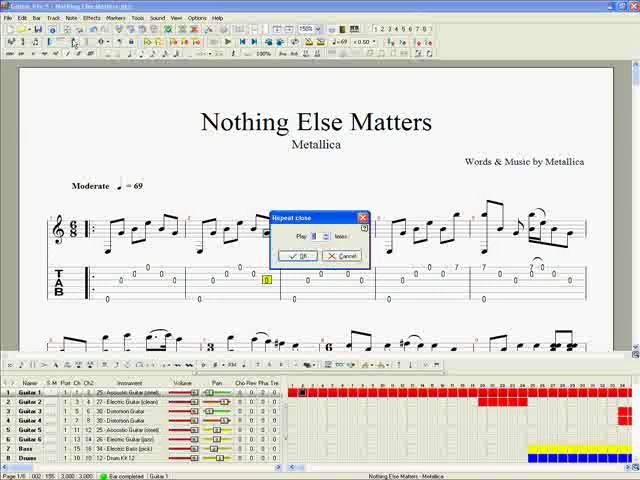The width and height of the screenshot is (640, 480).
Task: Select the Drums track name
Action: tap(27, 458)
